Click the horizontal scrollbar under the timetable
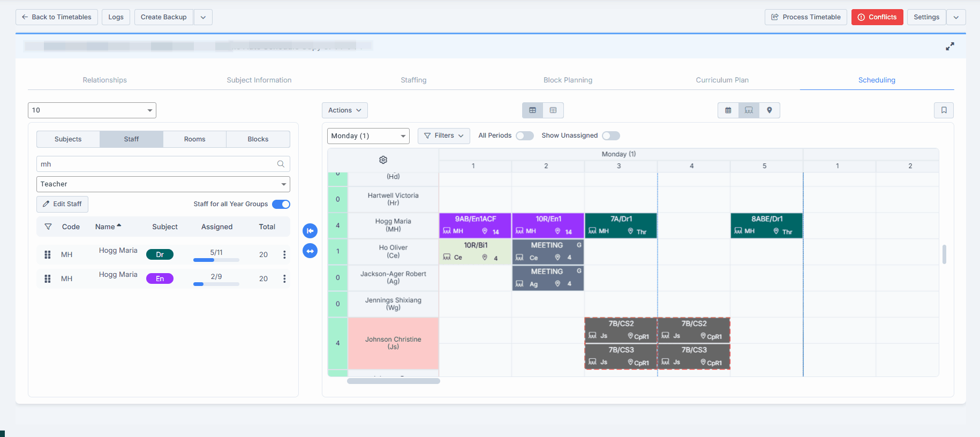Screen dimensions: 980x437 393,381
